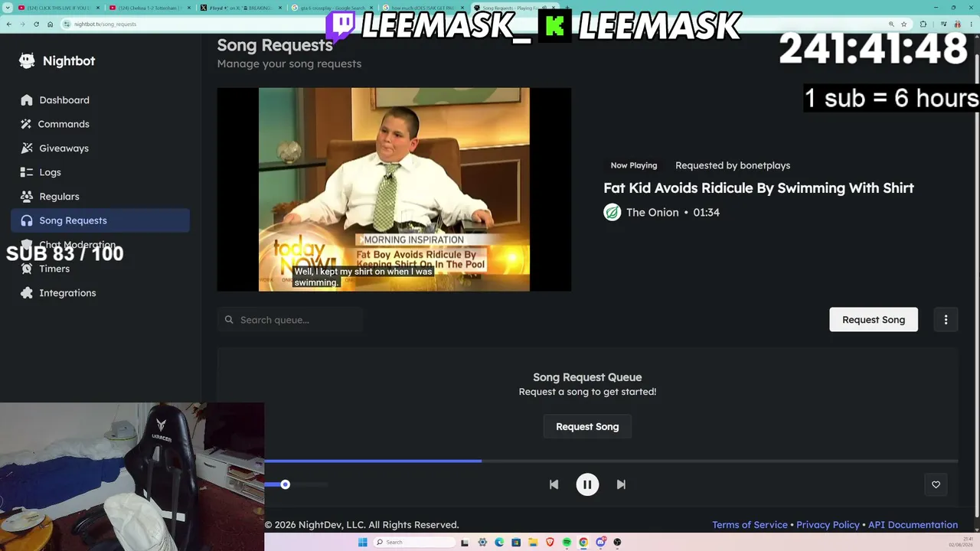Viewport: 980px width, 551px height.
Task: Select the Song Requests headphones icon
Action: pyautogui.click(x=27, y=220)
